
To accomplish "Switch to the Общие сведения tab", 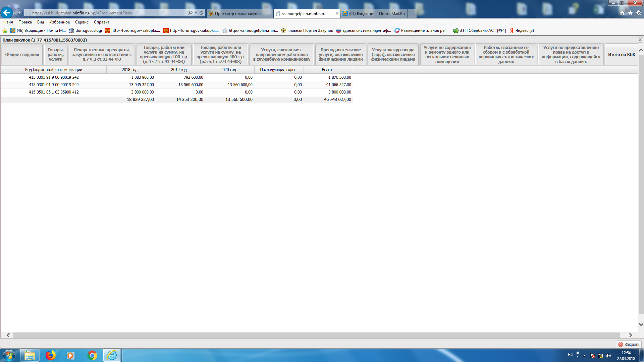I will coord(22,54).
